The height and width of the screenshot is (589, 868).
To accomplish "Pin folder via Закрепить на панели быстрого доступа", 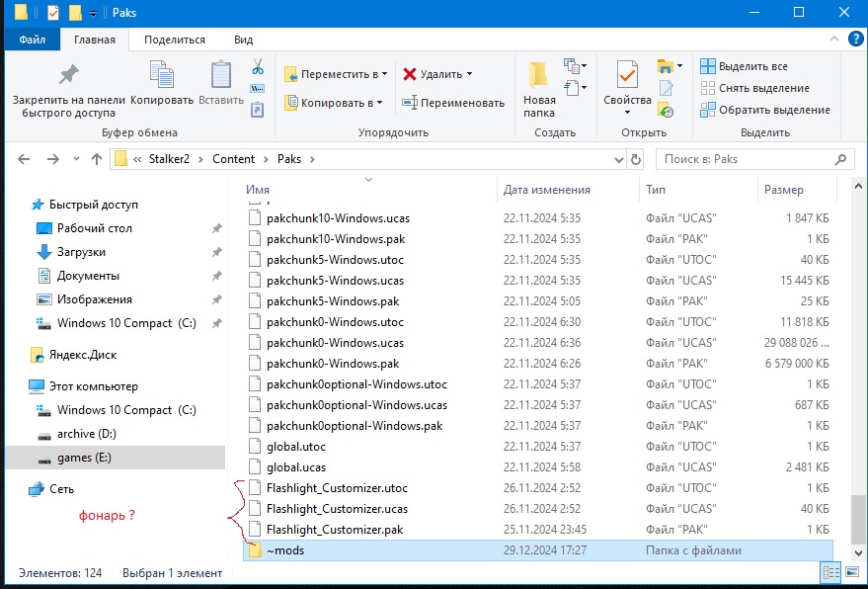I will click(x=69, y=89).
